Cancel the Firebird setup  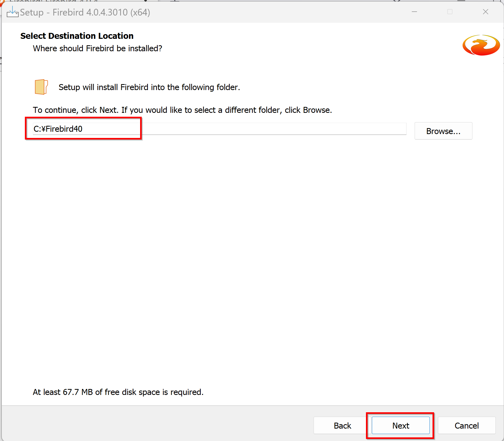pos(467,425)
